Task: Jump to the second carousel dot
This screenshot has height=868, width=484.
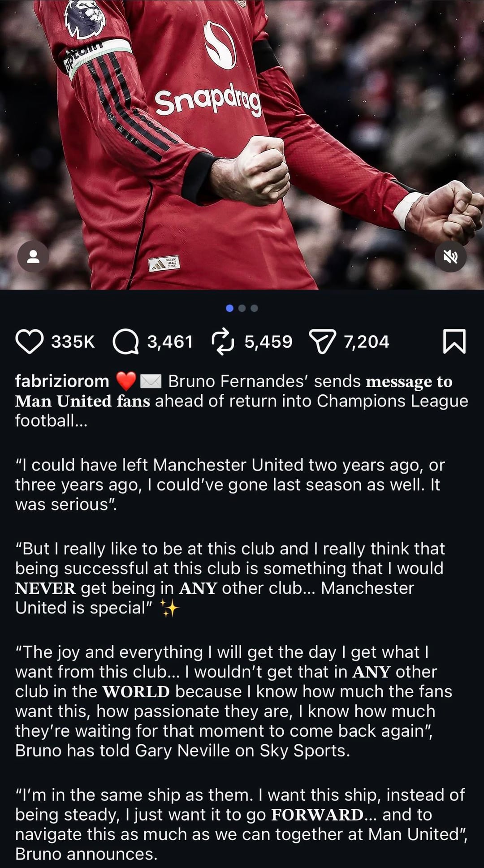Action: pos(242,308)
